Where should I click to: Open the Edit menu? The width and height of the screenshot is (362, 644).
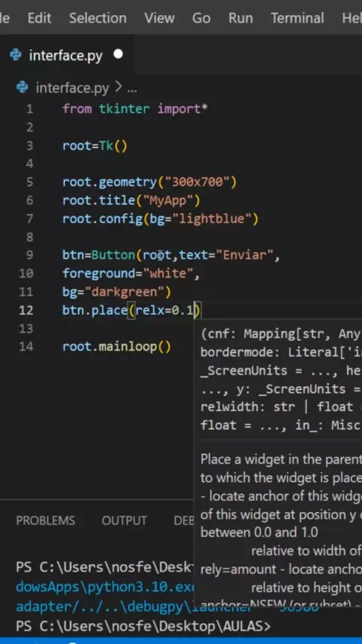point(39,18)
